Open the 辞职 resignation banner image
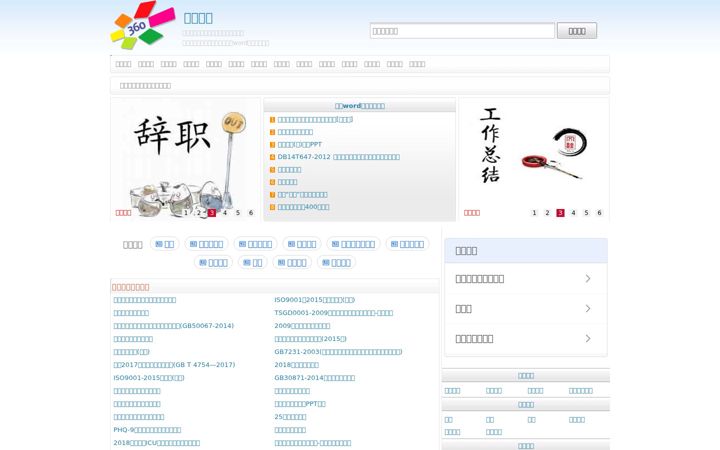This screenshot has height=450, width=720. [186, 159]
